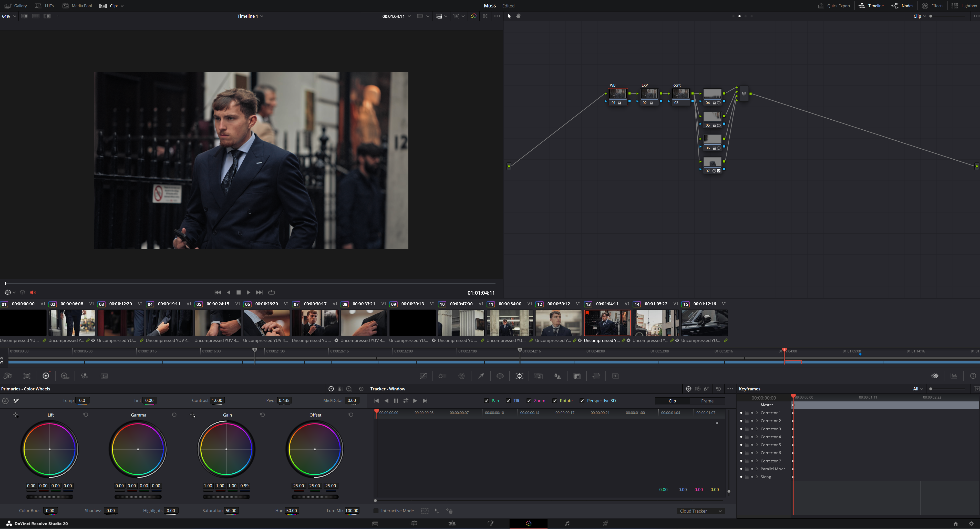
Task: Switch tracker to Frame mode
Action: tap(708, 401)
